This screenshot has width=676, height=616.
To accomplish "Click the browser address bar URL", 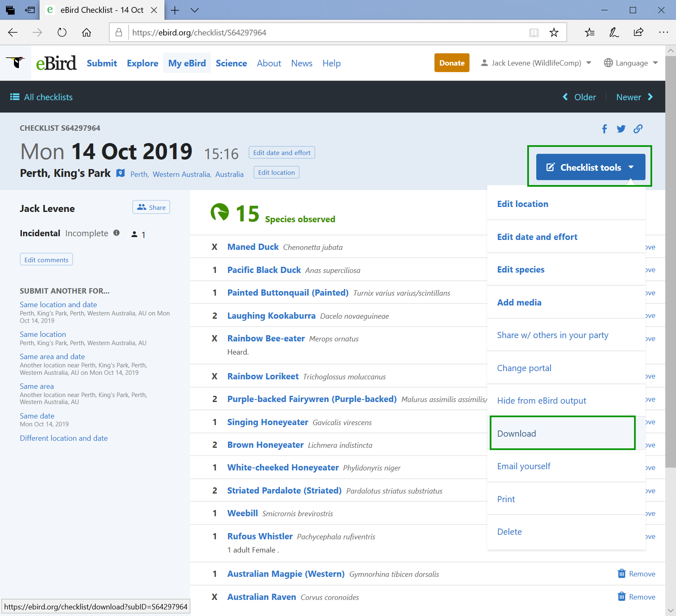I will pyautogui.click(x=199, y=33).
